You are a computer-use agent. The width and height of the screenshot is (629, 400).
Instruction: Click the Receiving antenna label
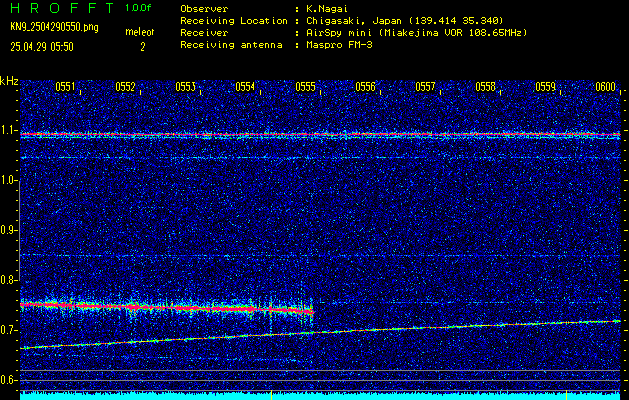pos(231,45)
